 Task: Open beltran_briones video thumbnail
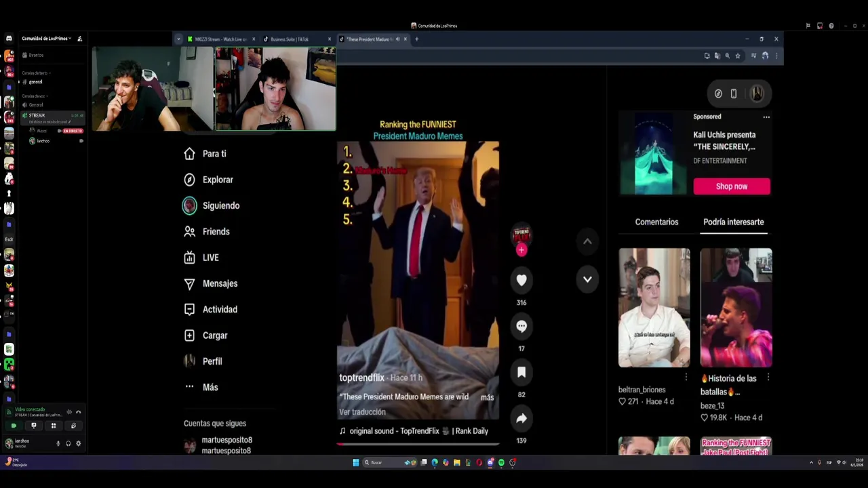pos(654,308)
